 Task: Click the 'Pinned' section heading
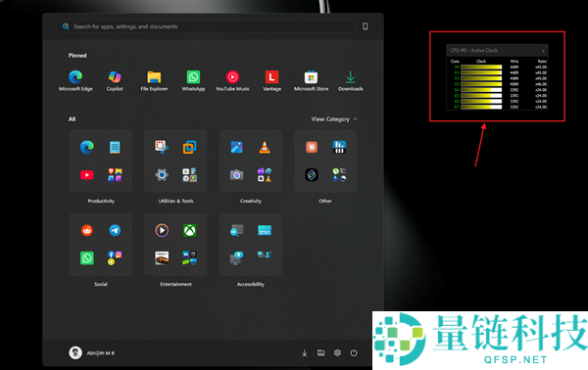[x=77, y=56]
